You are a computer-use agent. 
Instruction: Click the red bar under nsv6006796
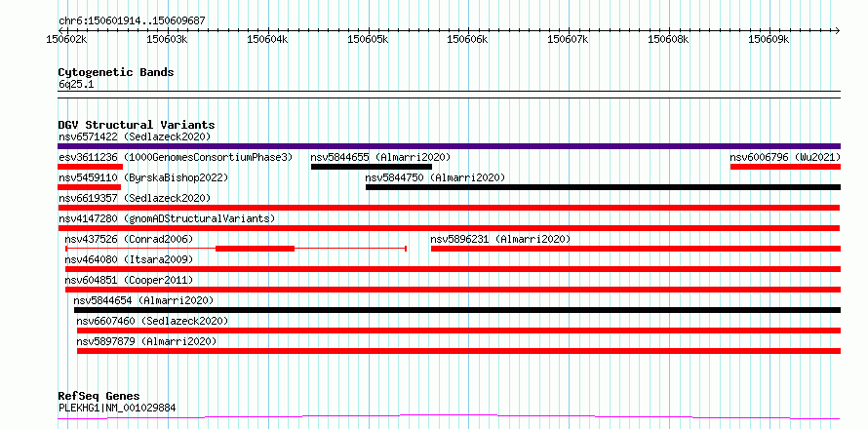pos(785,167)
